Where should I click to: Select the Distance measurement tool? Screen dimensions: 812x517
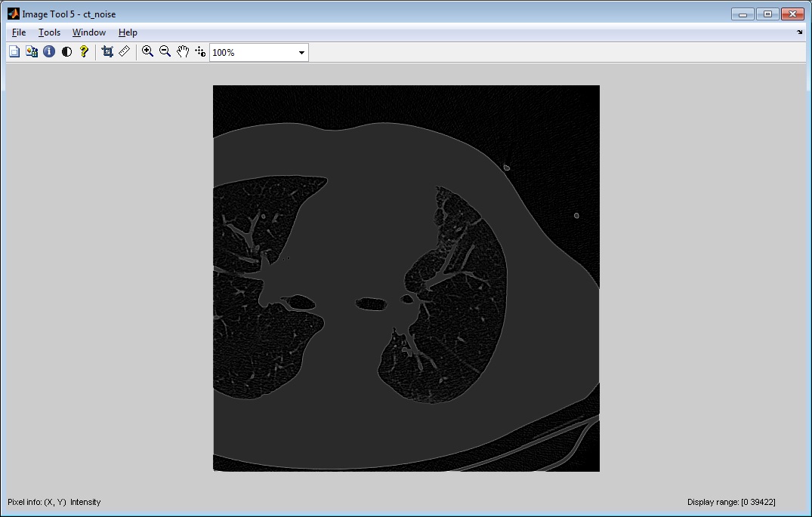point(124,51)
